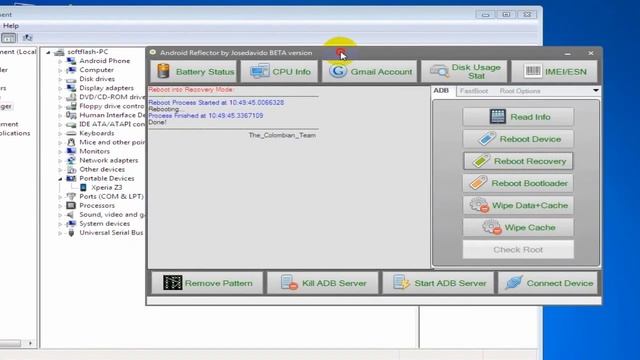Click Reboot Recovery
The width and height of the screenshot is (640, 360).
click(518, 161)
